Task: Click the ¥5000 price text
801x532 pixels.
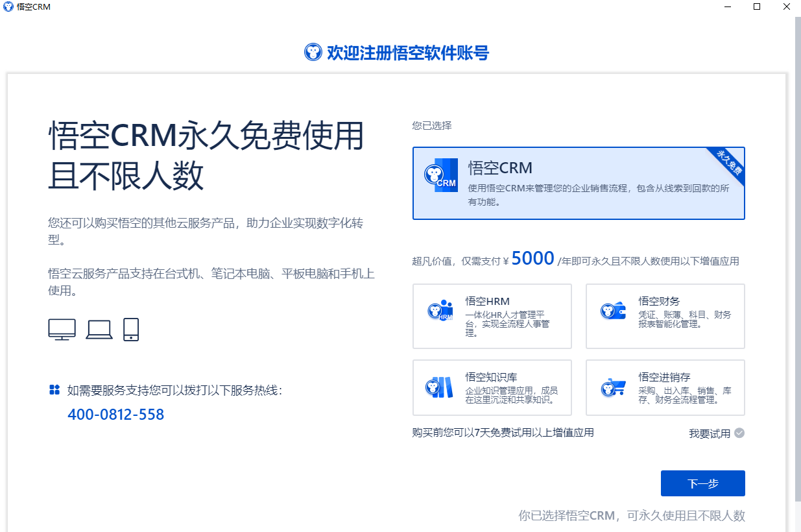Action: pos(529,259)
